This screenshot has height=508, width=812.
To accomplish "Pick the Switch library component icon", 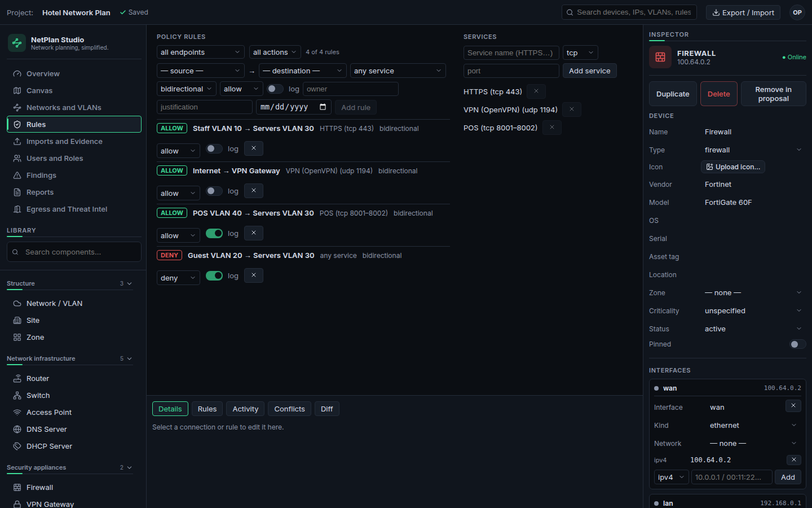I will (x=17, y=396).
